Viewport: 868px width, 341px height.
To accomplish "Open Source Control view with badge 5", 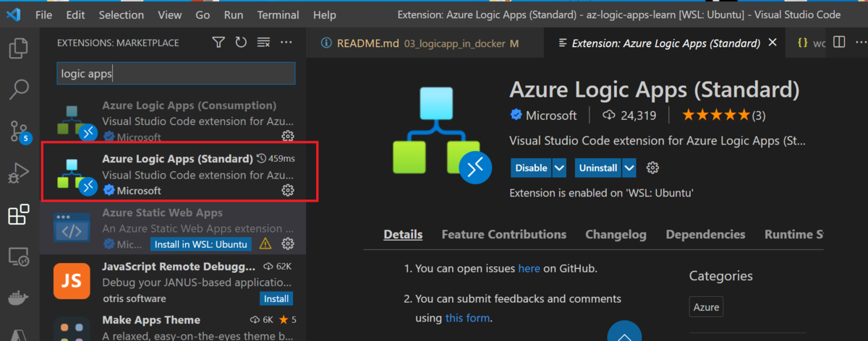I will [18, 131].
